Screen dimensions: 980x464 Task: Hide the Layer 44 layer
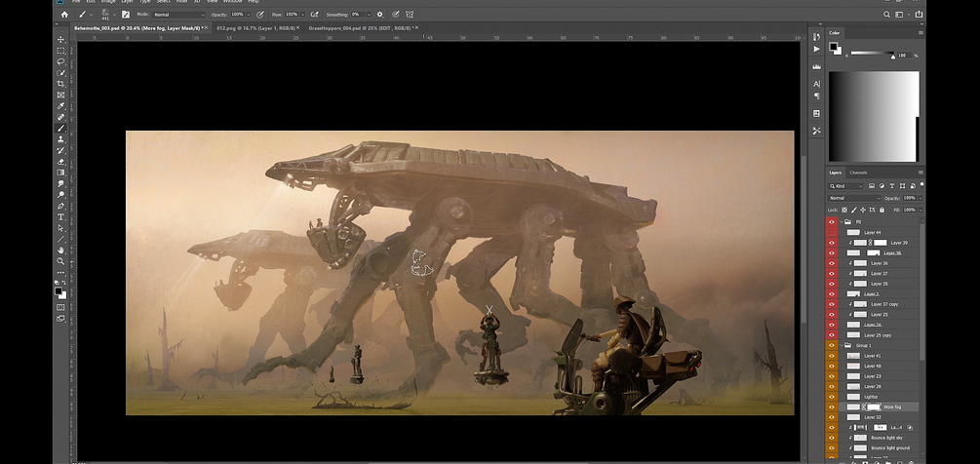click(x=832, y=233)
